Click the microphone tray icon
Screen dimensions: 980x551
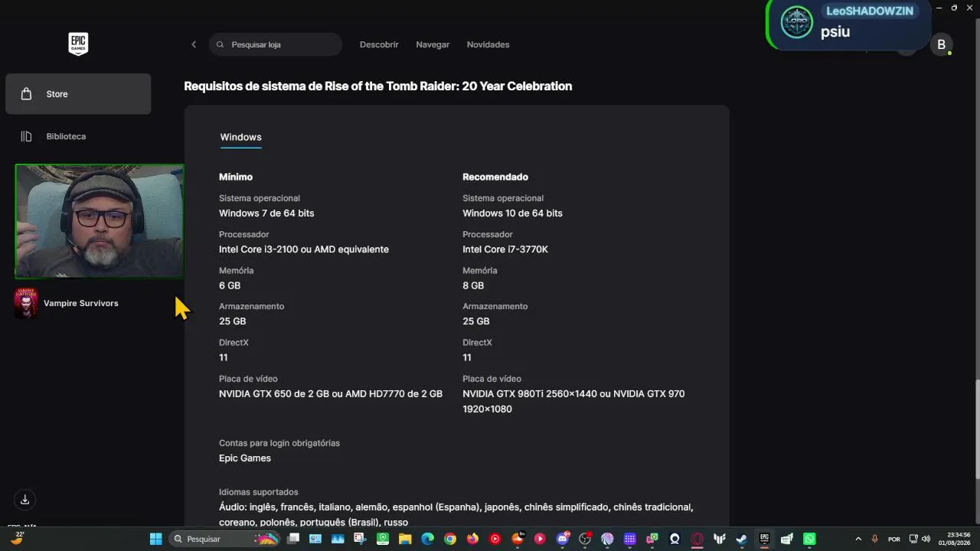click(x=875, y=539)
